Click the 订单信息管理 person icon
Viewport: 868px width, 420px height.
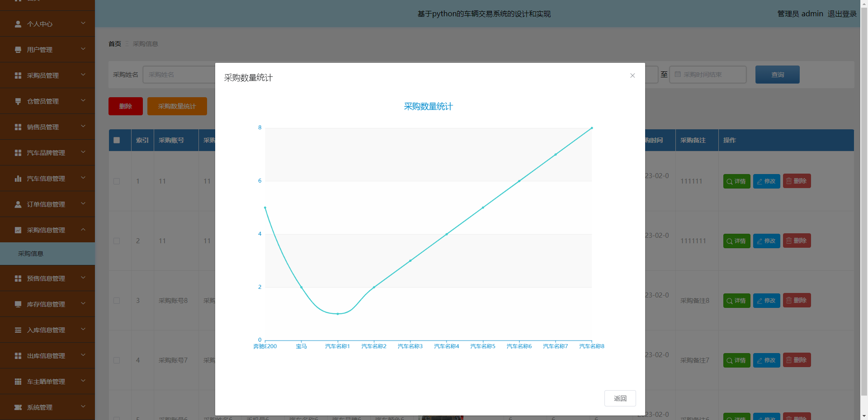coord(18,204)
